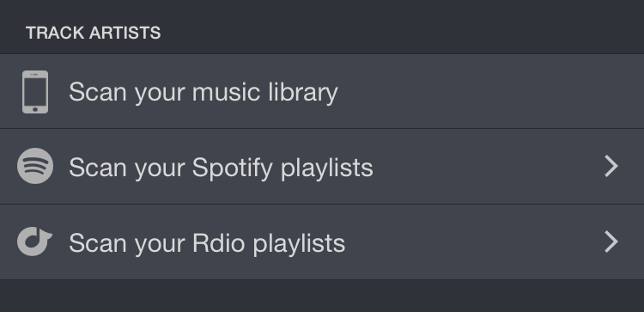This screenshot has height=312, width=644.
Task: Click blank space between Spotify text and chevron
Action: pos(489,166)
